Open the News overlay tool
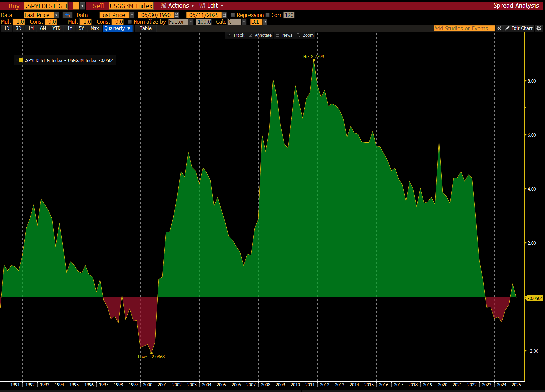This screenshot has width=545, height=392. tap(284, 35)
